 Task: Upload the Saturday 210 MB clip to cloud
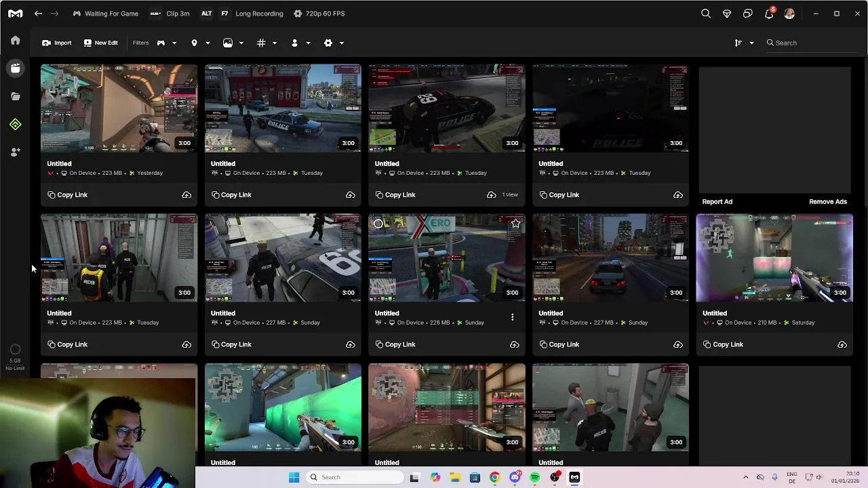pyautogui.click(x=842, y=345)
